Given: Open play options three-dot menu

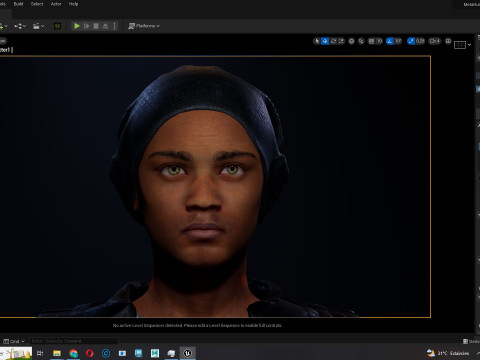Looking at the screenshot, I should click(115, 26).
